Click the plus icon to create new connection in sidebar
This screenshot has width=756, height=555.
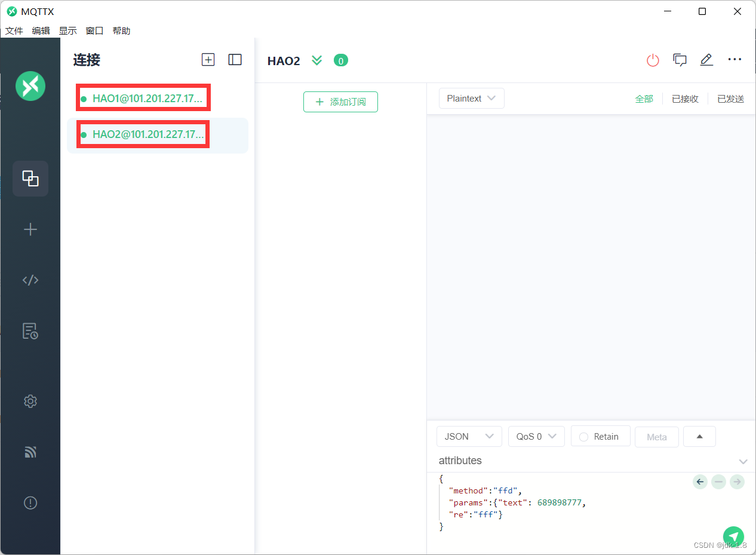click(30, 229)
